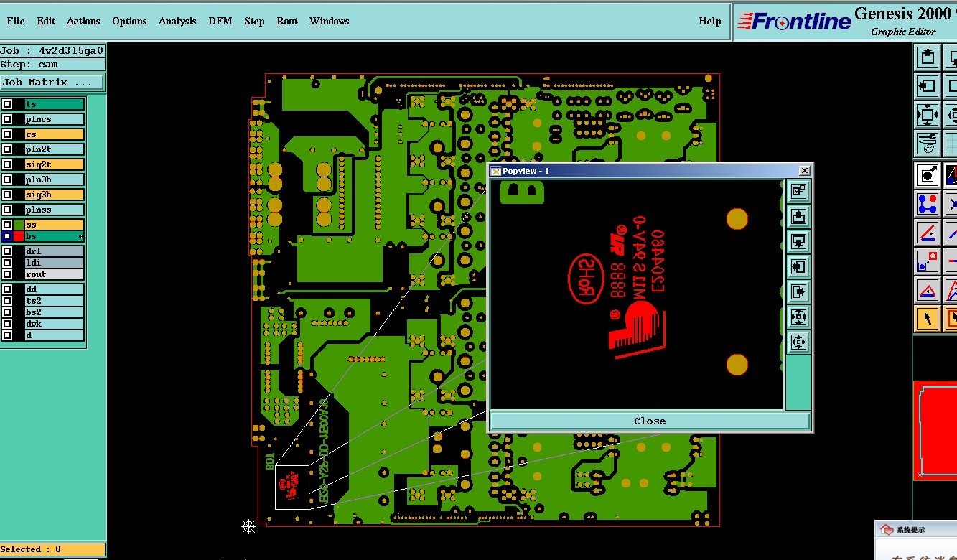This screenshot has height=560, width=957.
Task: Select the dwk layer name
Action: [x=55, y=324]
